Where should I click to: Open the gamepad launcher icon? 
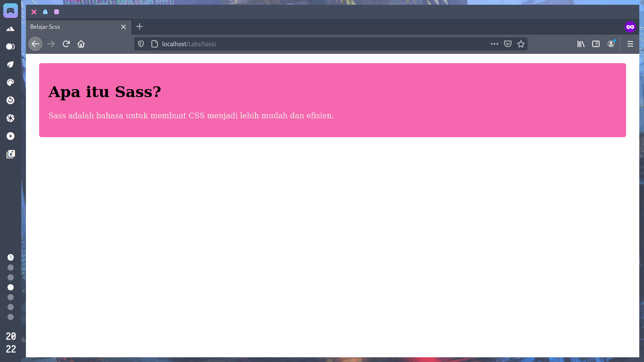(x=10, y=10)
